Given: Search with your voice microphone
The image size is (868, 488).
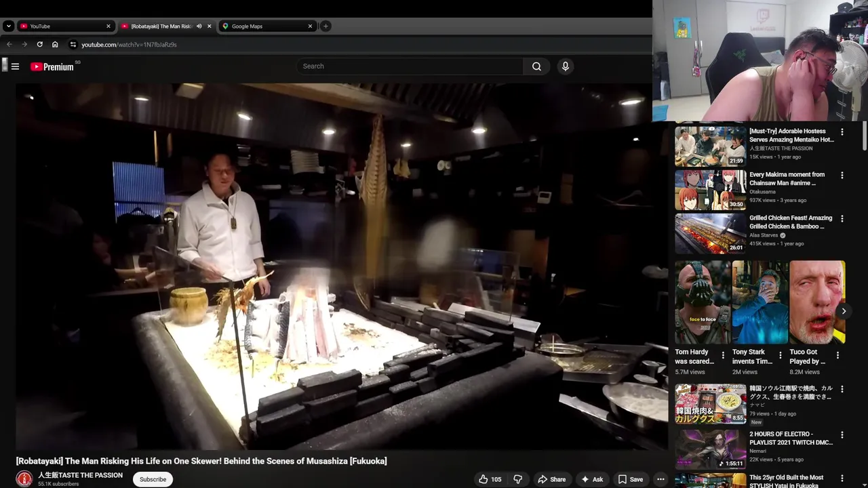Looking at the screenshot, I should coord(565,66).
